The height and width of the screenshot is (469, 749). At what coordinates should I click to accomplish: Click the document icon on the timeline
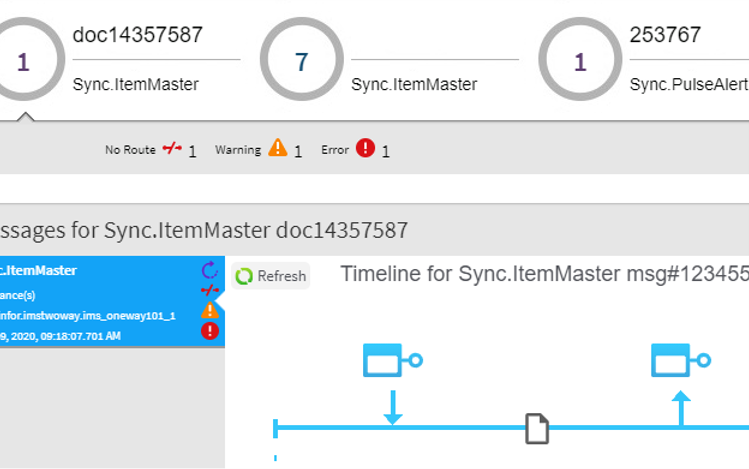click(x=537, y=428)
